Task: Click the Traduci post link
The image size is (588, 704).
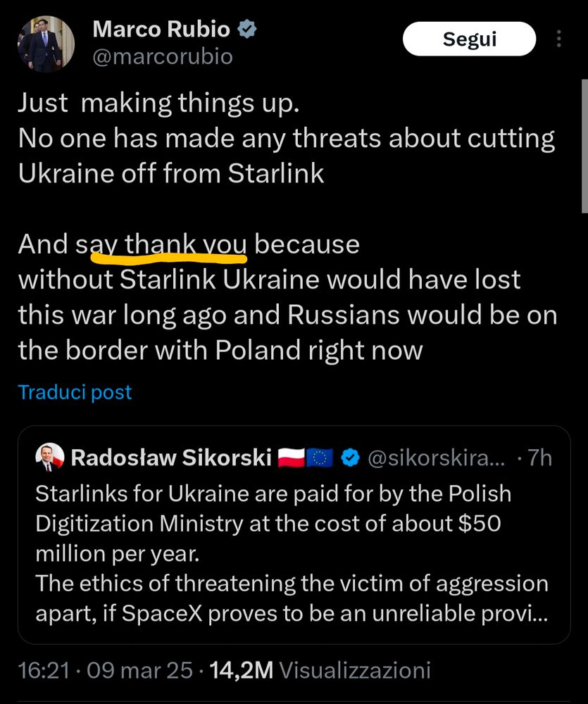Action: click(x=75, y=392)
